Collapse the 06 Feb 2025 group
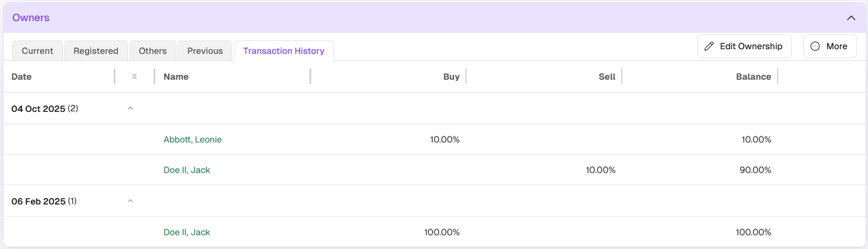Viewport: 868px width, 249px height. point(131,201)
